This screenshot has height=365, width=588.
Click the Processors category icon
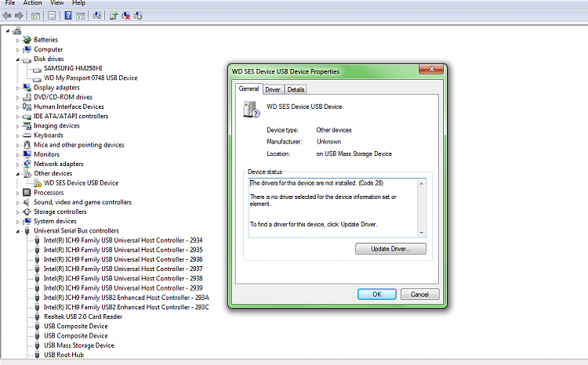[x=27, y=193]
